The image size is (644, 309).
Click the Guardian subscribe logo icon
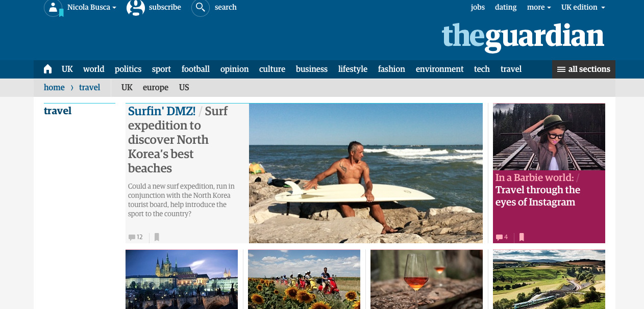point(135,8)
